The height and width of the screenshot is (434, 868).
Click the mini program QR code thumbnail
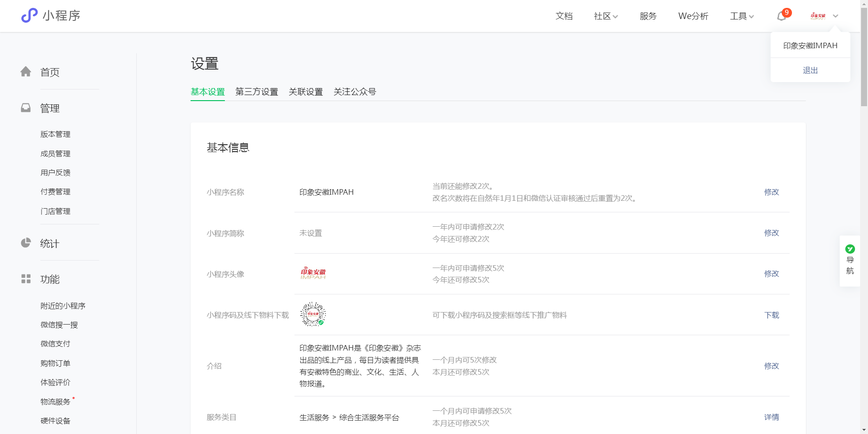313,314
